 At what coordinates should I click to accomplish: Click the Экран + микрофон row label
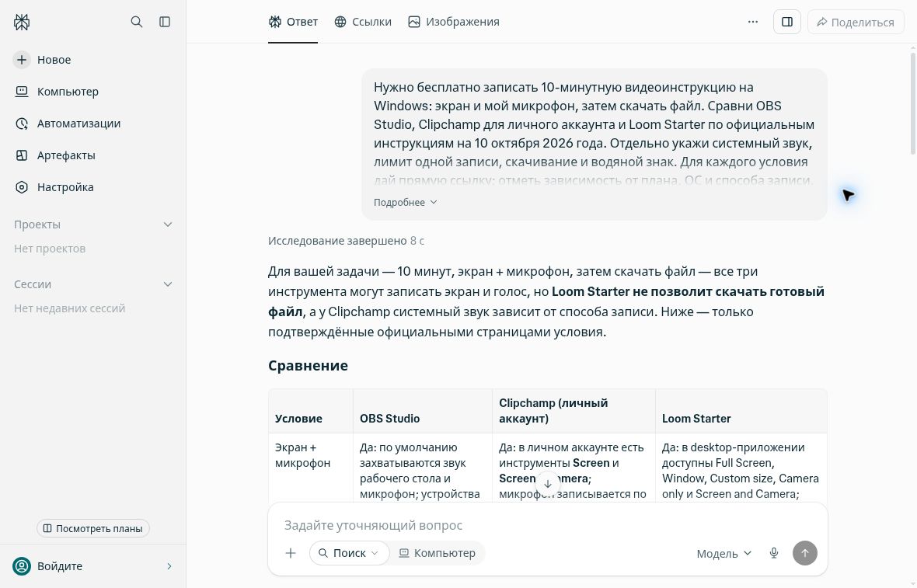pos(302,454)
